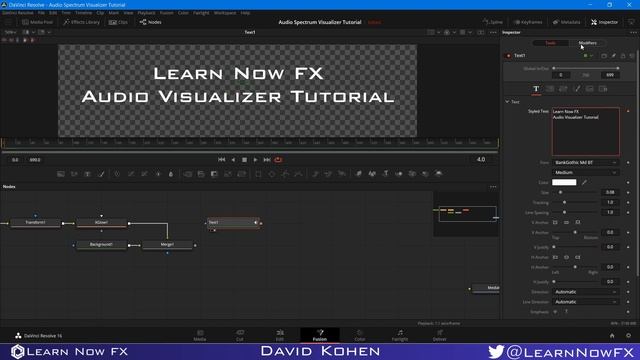Screen dimensions: 640x360
Task: Select H Anchor center alignment button
Action: [567, 258]
